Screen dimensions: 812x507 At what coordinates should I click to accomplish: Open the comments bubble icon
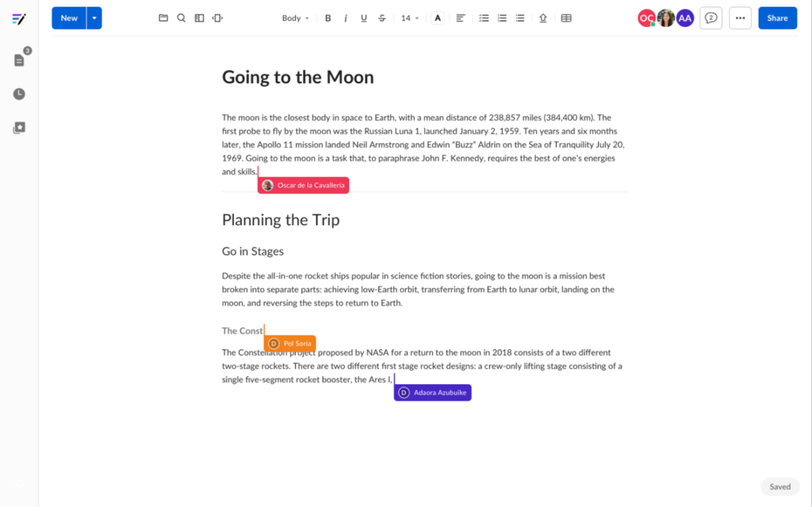(x=711, y=18)
